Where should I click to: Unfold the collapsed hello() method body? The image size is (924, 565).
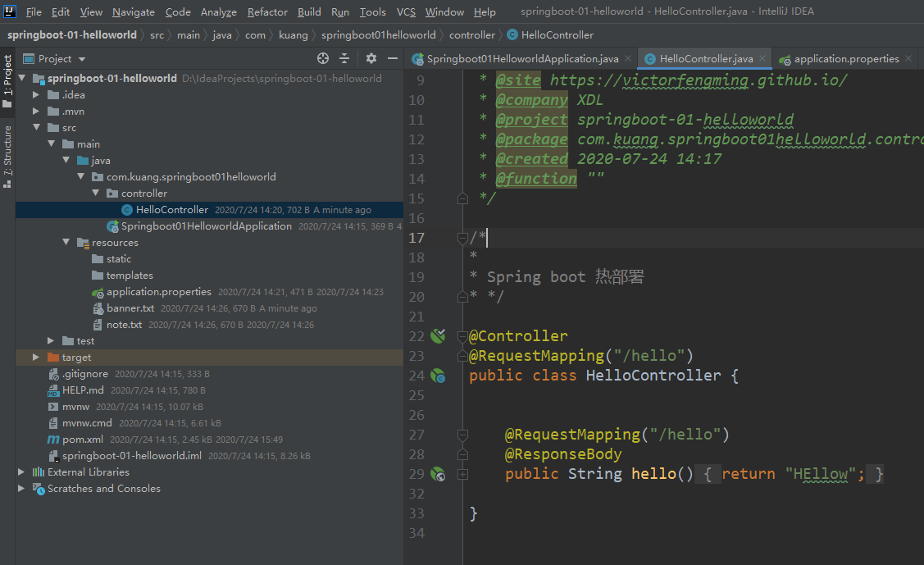coord(462,474)
